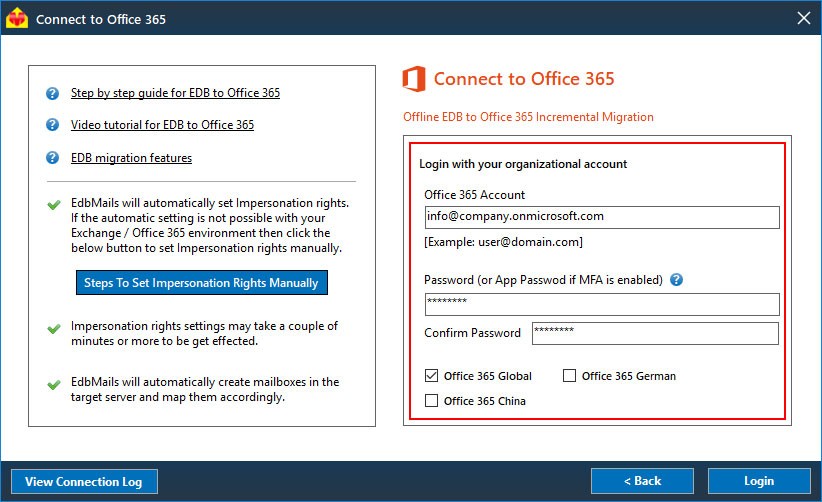Tick the Office 365 China checkbox

pyautogui.click(x=432, y=401)
